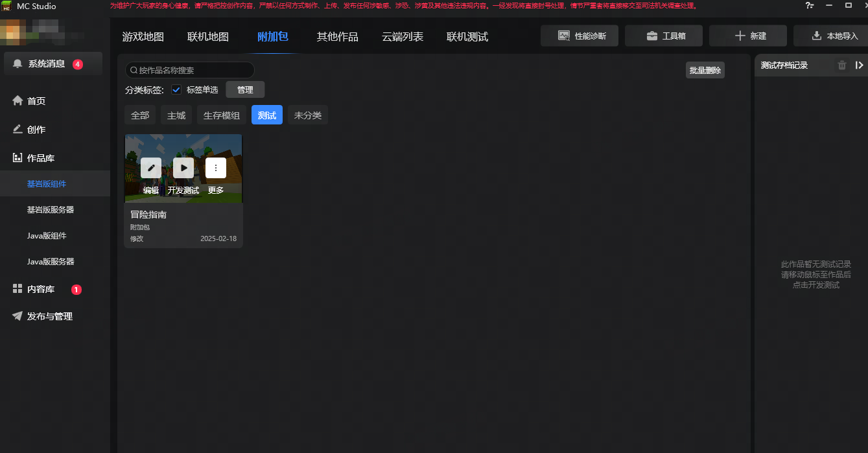Switch to the 云端列表 tab

[x=403, y=36]
